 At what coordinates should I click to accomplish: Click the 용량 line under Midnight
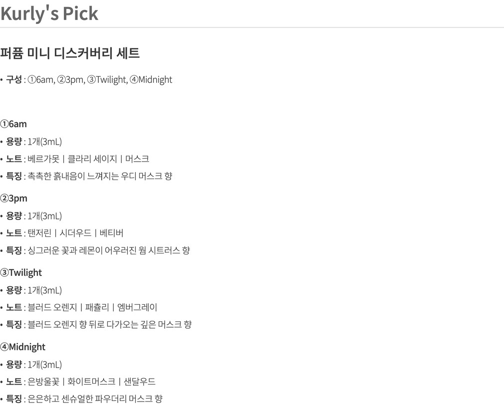click(x=34, y=365)
